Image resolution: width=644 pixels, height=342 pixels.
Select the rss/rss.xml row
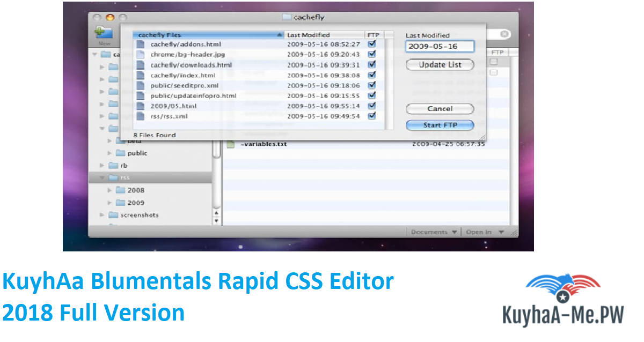[x=259, y=116]
